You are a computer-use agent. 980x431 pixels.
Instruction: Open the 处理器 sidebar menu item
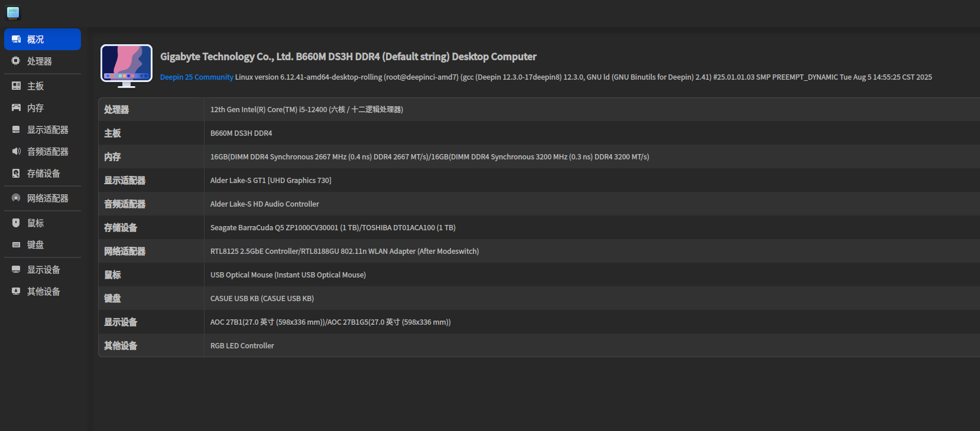(43, 61)
